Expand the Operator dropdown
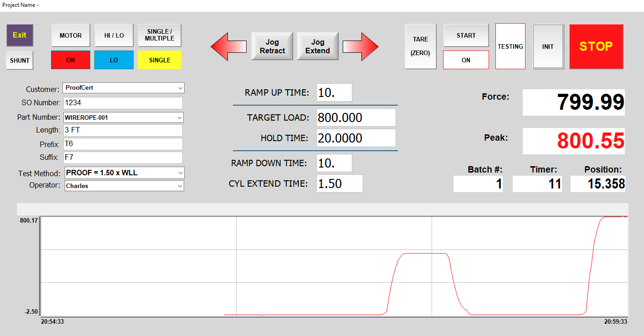This screenshot has height=336, width=644. click(x=180, y=186)
